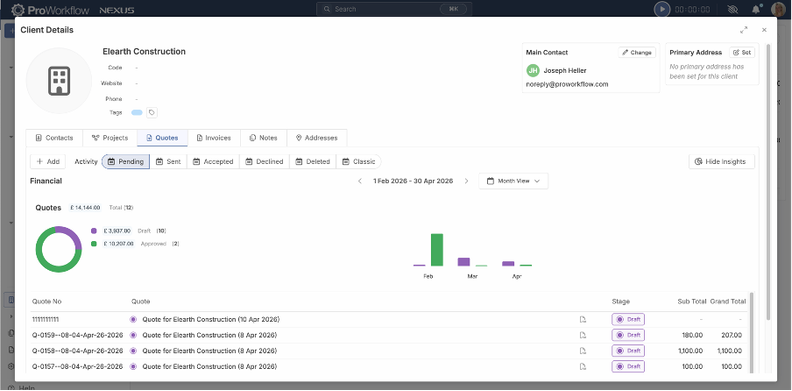The height and width of the screenshot is (391, 792).
Task: Click the purple Draft legend swatch
Action: coord(94,231)
